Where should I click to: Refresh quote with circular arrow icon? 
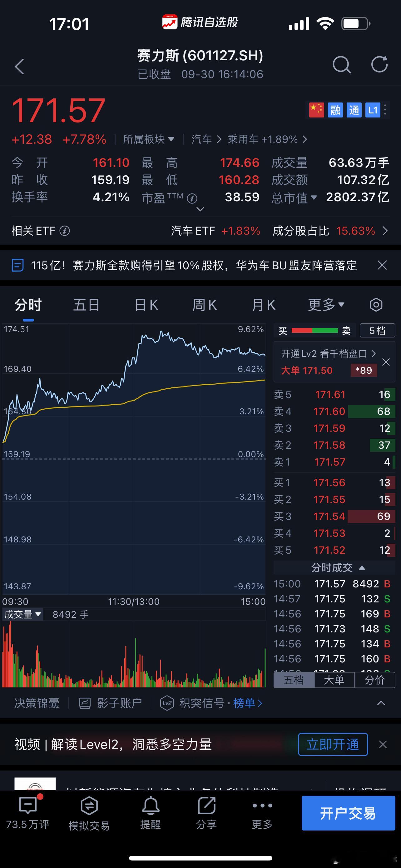coord(379,64)
